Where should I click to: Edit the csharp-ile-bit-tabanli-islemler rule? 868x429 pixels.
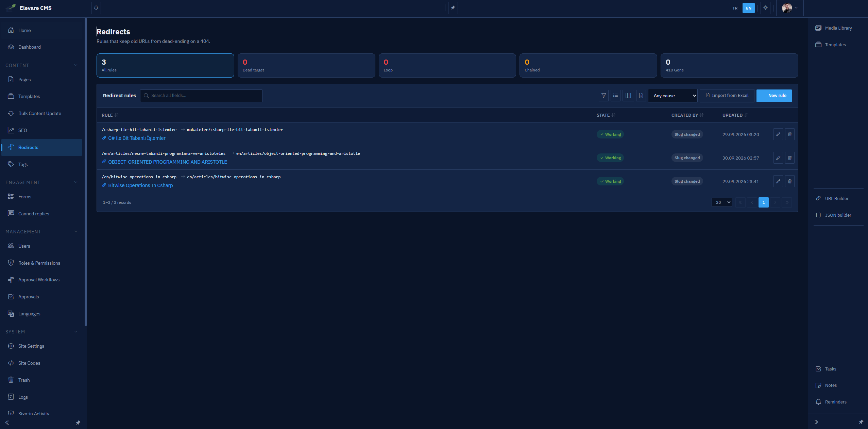pyautogui.click(x=778, y=134)
